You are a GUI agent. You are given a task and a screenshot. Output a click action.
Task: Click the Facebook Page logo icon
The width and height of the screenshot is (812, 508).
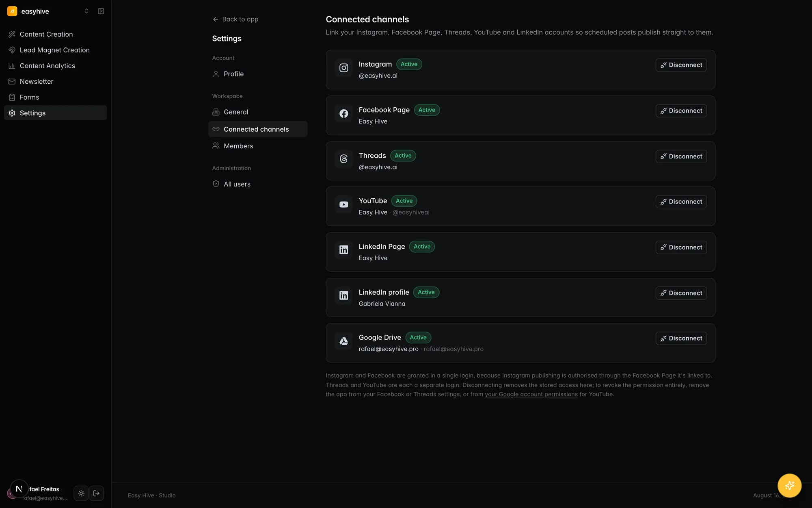(343, 114)
